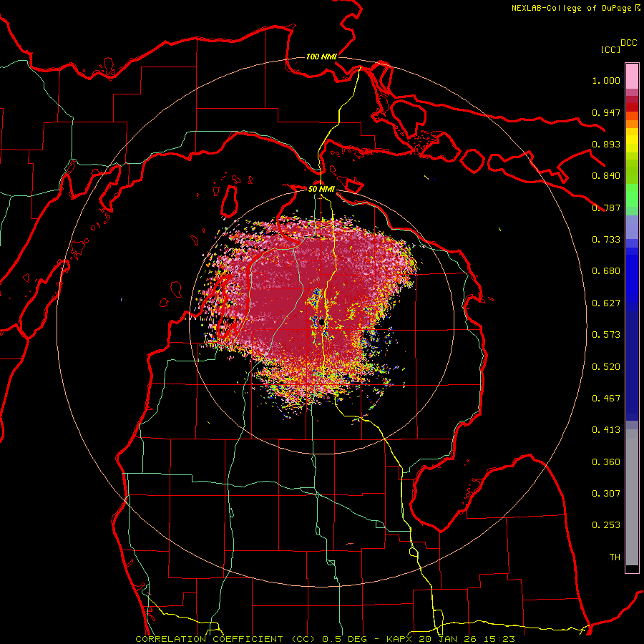Click the 0.520 scale value
This screenshot has width=644, height=644.
tap(606, 367)
